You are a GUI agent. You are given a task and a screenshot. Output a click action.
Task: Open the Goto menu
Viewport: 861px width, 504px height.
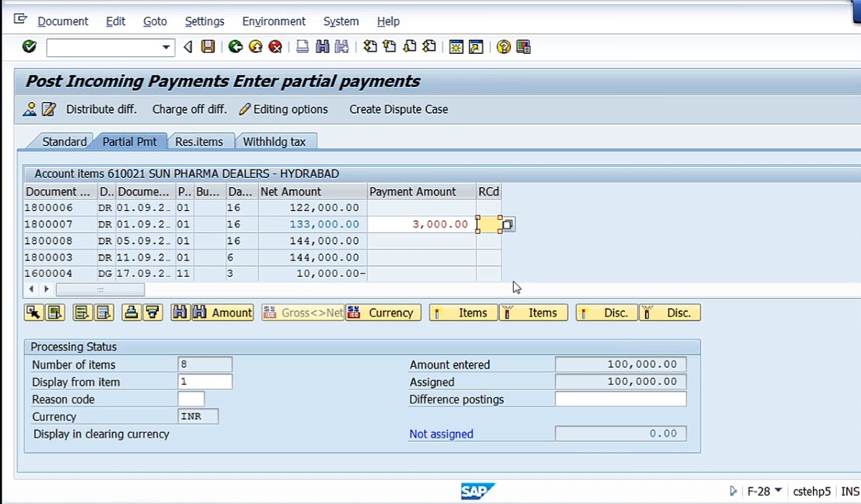155,21
